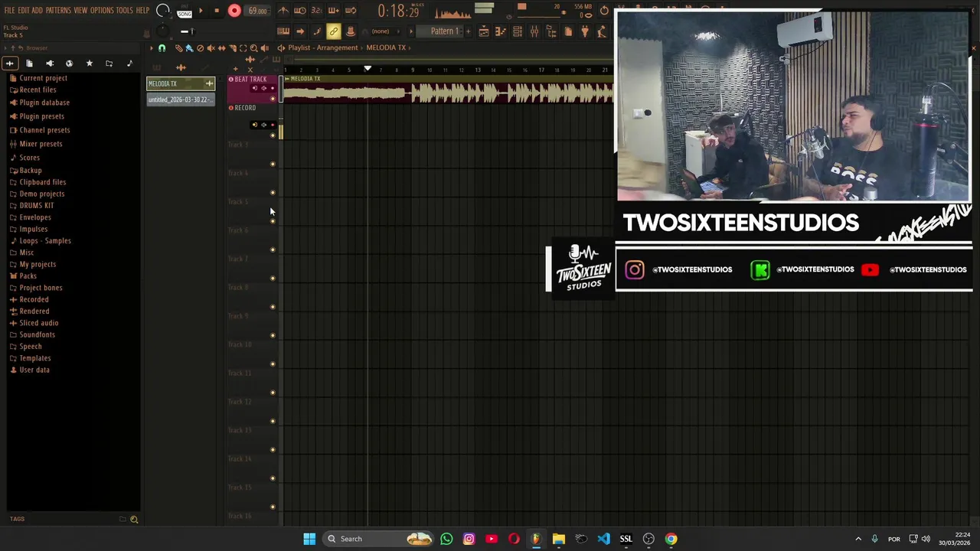980x551 pixels.
Task: Select the Playback speaker tool in playlist
Action: pyautogui.click(x=265, y=48)
